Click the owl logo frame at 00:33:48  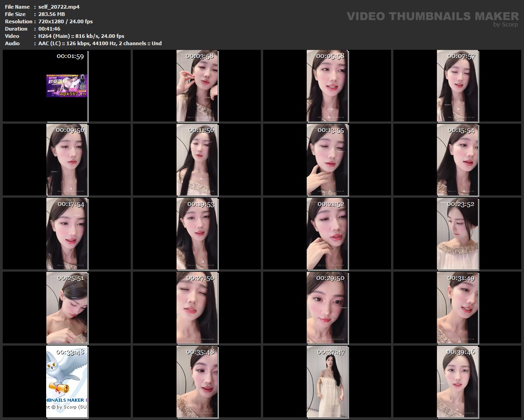tap(67, 382)
